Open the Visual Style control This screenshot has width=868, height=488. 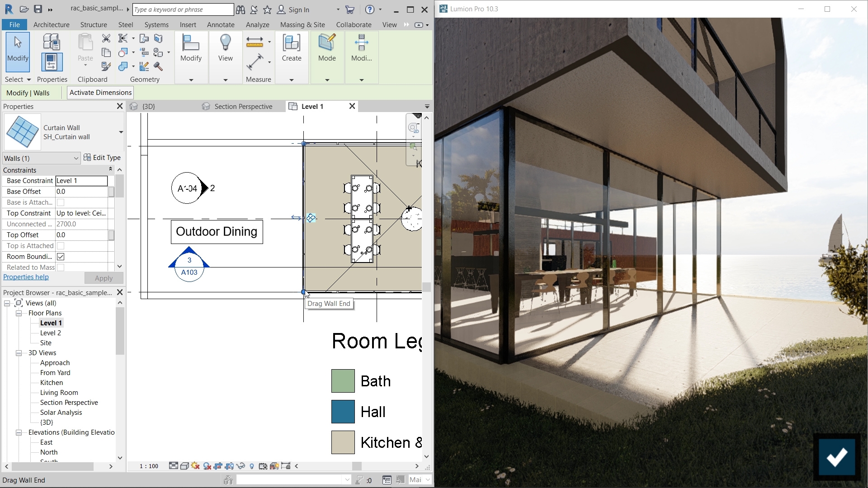click(x=184, y=466)
